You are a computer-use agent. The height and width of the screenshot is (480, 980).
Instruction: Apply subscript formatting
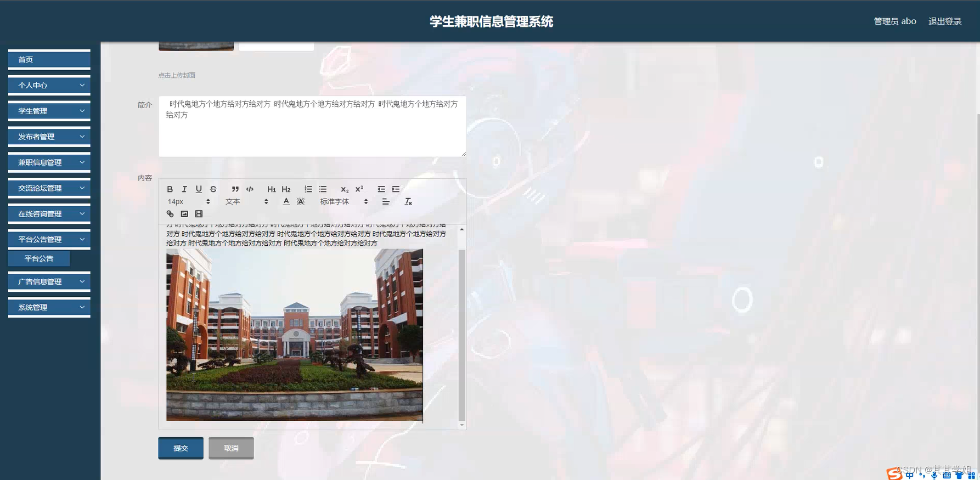click(x=345, y=189)
